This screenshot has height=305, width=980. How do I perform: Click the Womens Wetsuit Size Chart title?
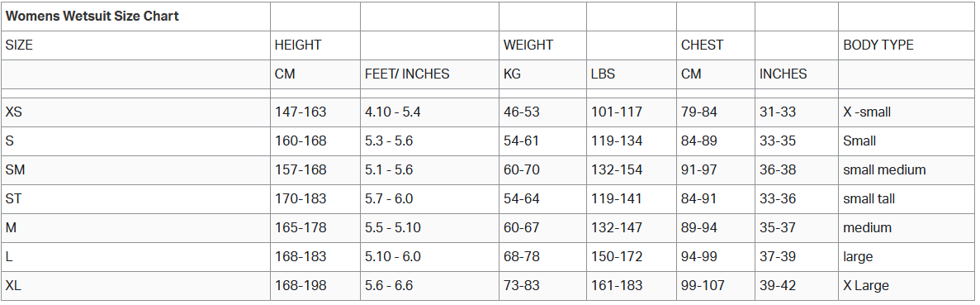(92, 17)
